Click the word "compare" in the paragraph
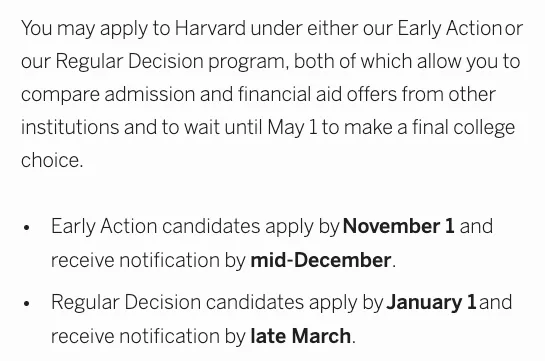Viewport: 545px width, 361px height. (60, 95)
